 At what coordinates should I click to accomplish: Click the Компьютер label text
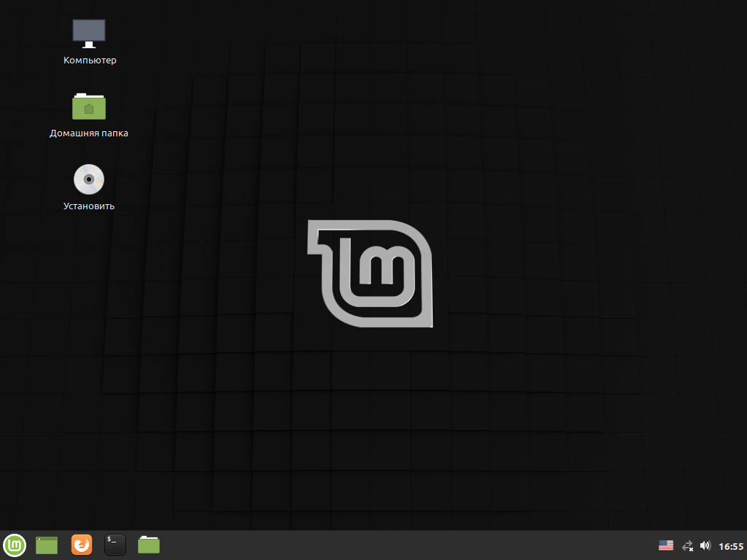pyautogui.click(x=90, y=61)
